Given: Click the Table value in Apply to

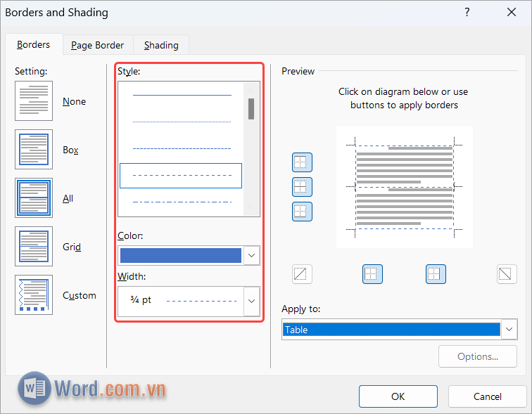Looking at the screenshot, I should 391,330.
